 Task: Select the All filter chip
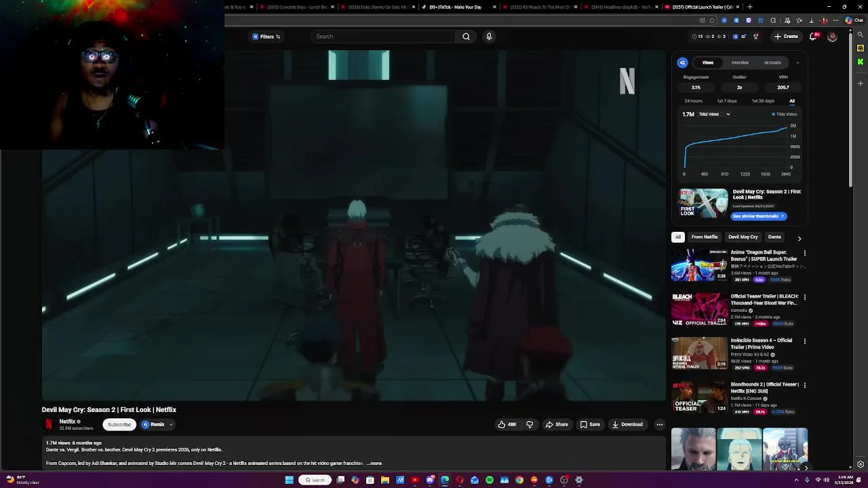point(678,237)
